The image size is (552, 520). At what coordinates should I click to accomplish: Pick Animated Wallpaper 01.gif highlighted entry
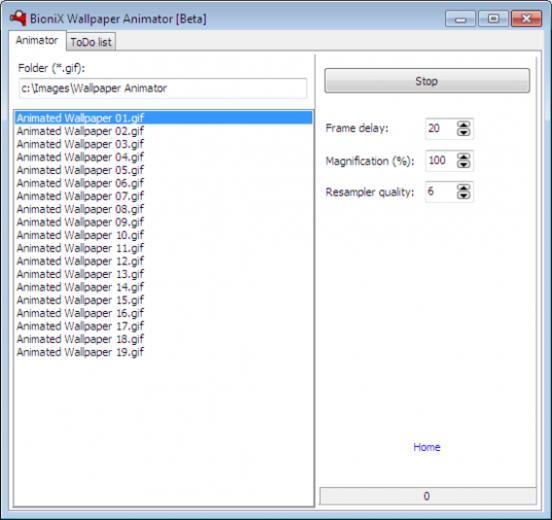coord(163,118)
